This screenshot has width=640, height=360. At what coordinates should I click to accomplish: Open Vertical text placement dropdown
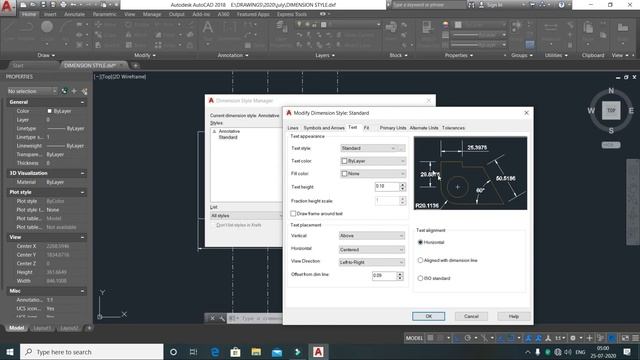[x=372, y=236]
